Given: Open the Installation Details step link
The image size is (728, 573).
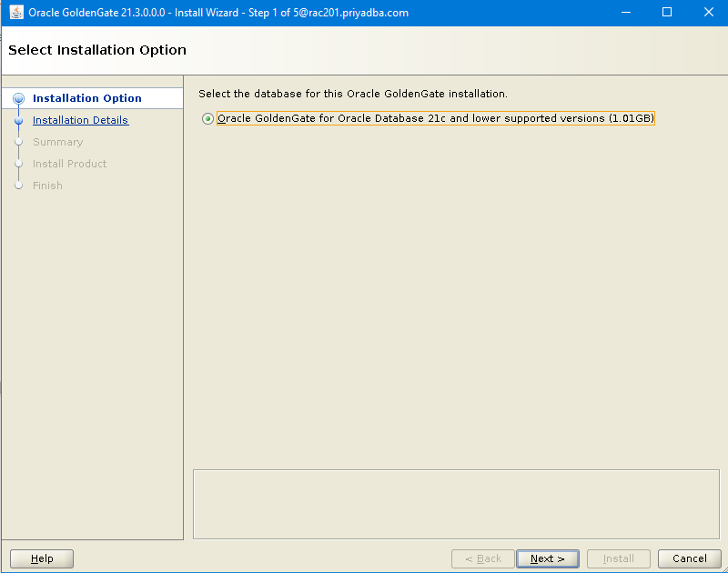Looking at the screenshot, I should click(x=80, y=120).
